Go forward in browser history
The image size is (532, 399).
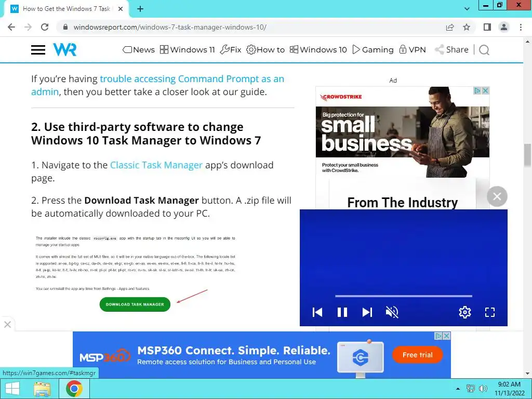28,27
